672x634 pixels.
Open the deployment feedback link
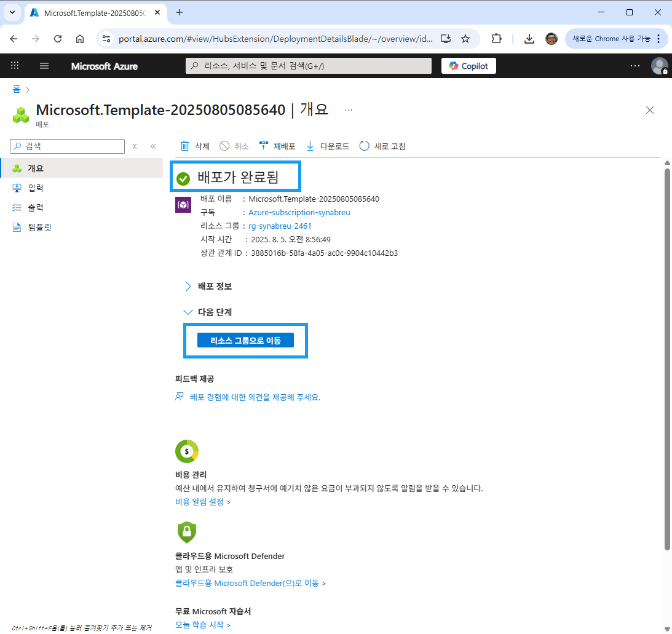pos(255,397)
